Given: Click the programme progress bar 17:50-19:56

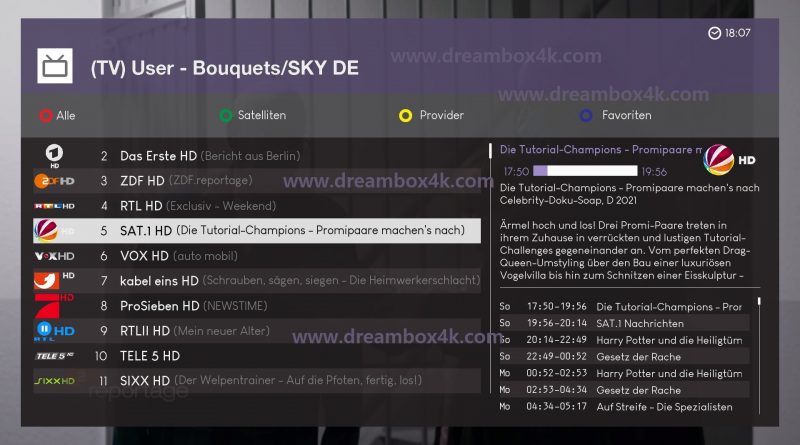Looking at the screenshot, I should pos(585,170).
